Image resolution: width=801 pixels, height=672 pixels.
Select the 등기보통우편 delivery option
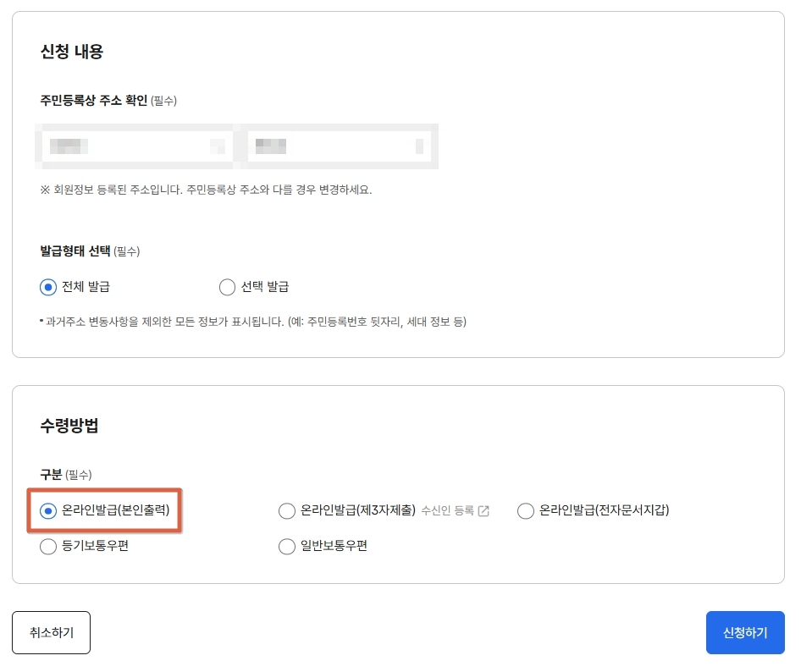coord(48,547)
